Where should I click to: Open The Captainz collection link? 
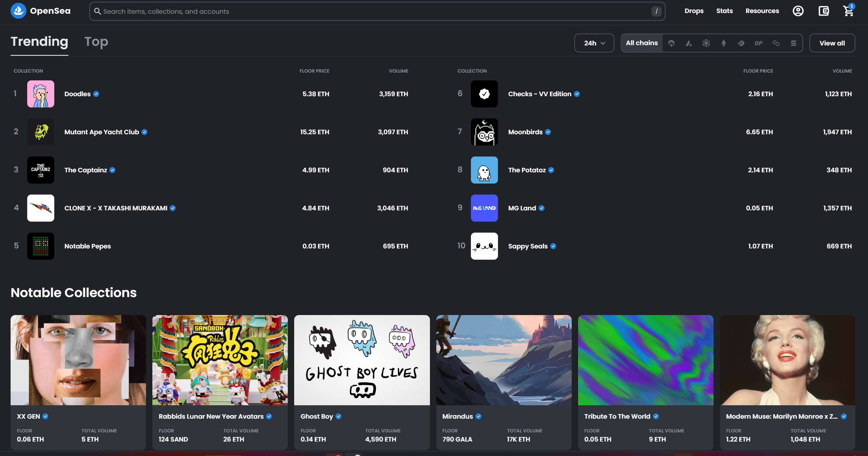85,170
